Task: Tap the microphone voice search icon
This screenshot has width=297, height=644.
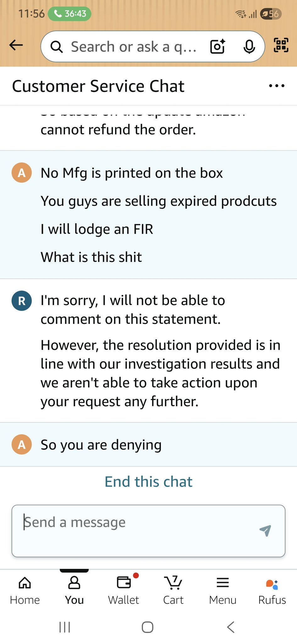Action: tap(249, 47)
